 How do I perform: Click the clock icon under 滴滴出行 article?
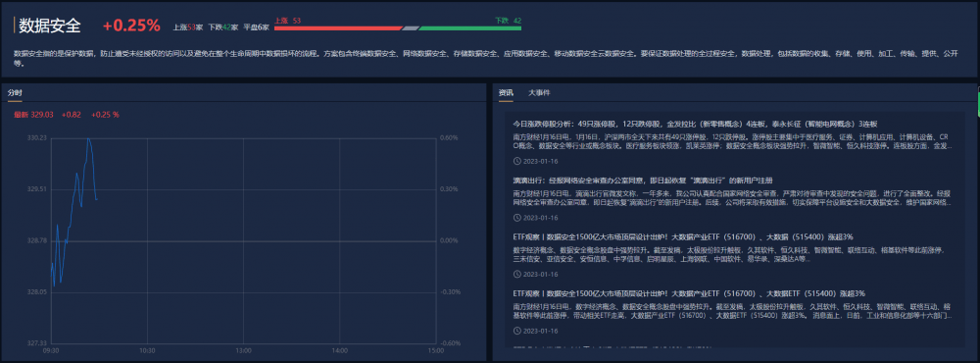[516, 218]
